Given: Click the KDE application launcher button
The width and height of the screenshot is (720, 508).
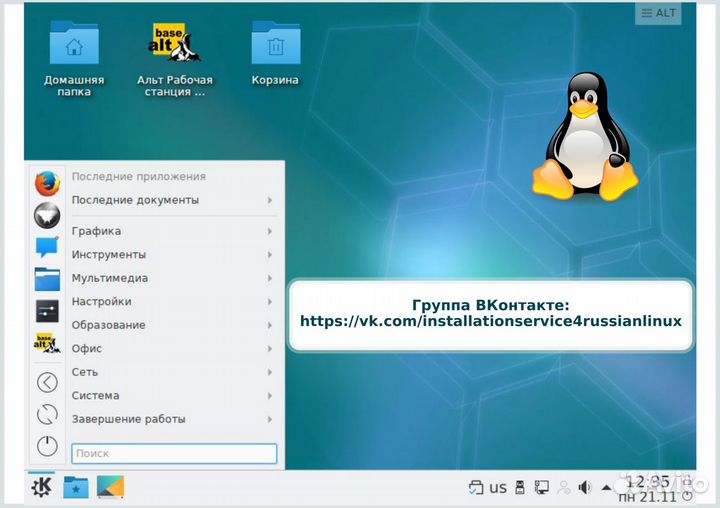Looking at the screenshot, I should click(x=41, y=486).
